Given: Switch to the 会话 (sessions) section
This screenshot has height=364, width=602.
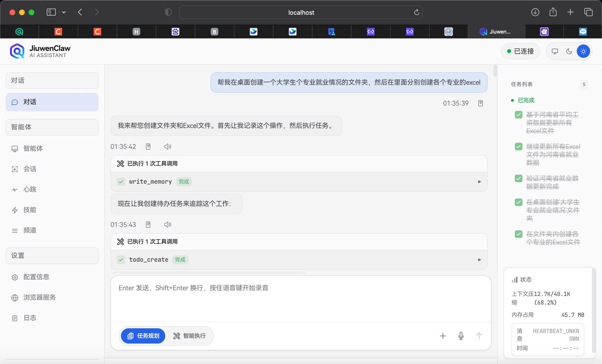Looking at the screenshot, I should (30, 169).
